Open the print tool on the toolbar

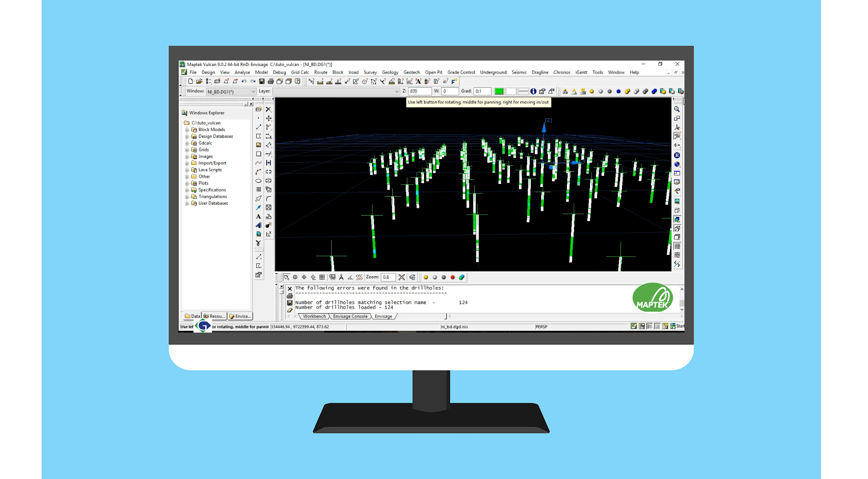pos(271,82)
